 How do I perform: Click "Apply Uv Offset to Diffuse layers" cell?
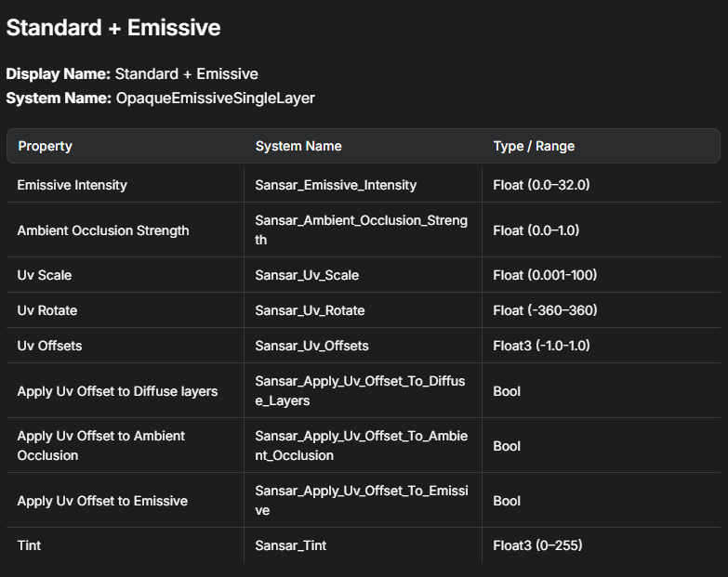117,391
